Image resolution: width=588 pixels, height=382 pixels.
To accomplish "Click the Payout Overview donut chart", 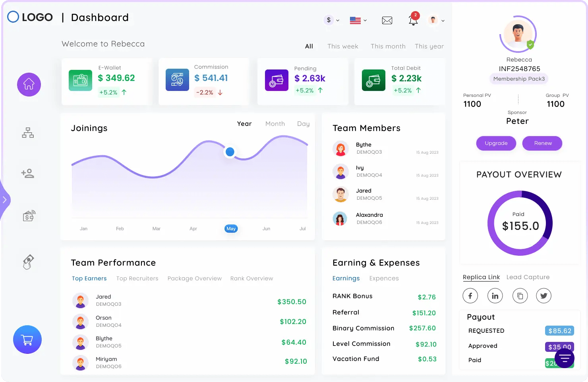I will coord(520,223).
